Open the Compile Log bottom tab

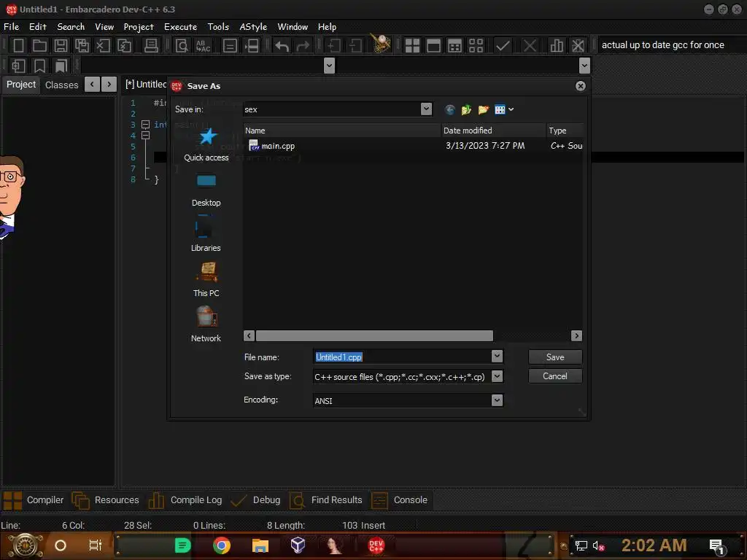[x=185, y=500]
